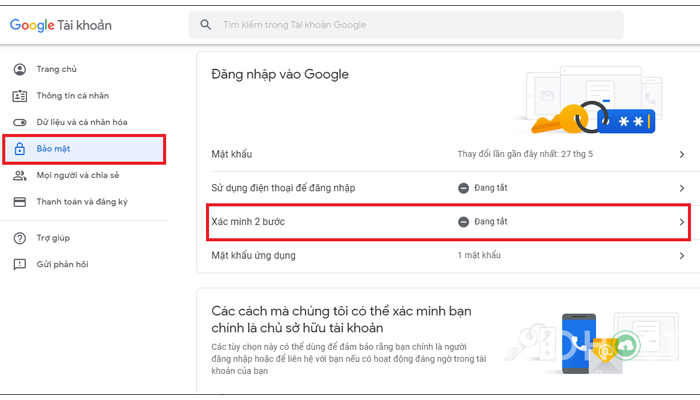Click the Thông tin cá nhân ID card icon
700x400 pixels.
click(20, 96)
